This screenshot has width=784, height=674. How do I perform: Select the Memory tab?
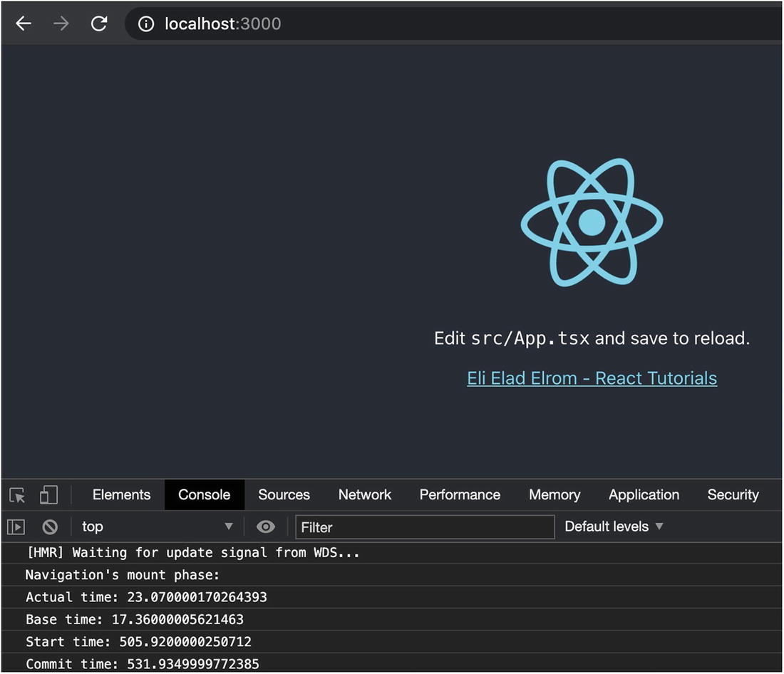pyautogui.click(x=555, y=495)
